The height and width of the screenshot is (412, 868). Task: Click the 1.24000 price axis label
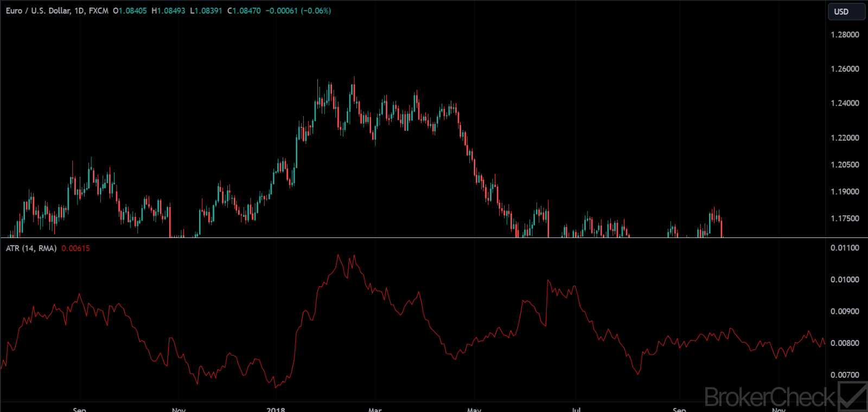click(x=845, y=103)
